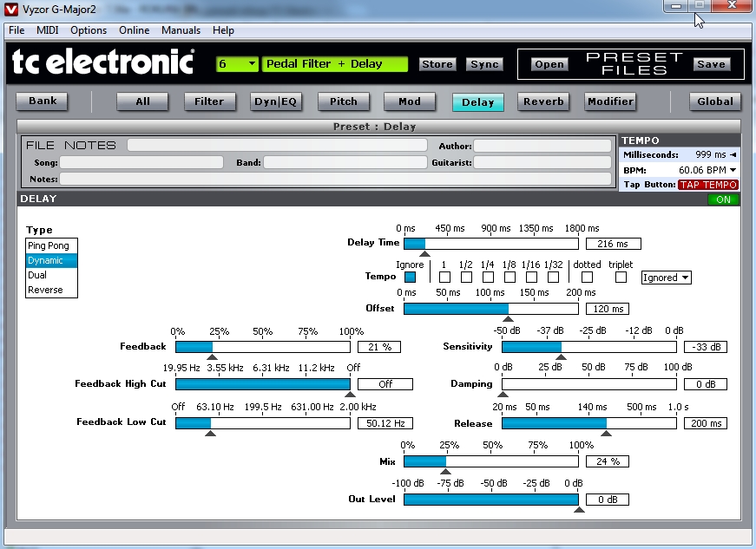Viewport: 756px width, 549px height.
Task: Open the Ignored tempo dropdown
Action: [x=667, y=278]
